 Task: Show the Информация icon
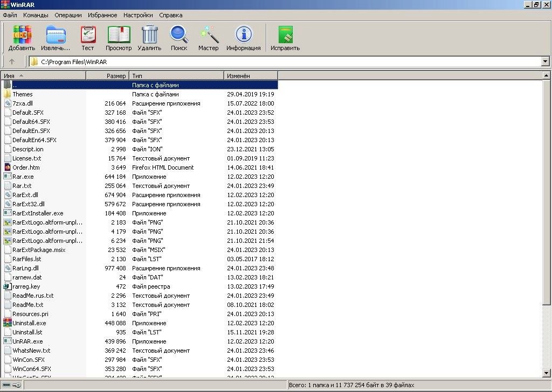pos(244,34)
